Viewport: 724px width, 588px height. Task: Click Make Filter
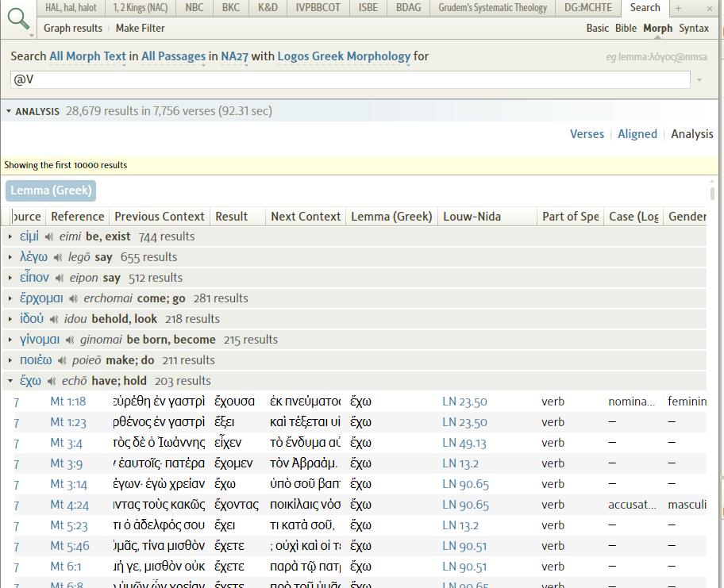click(140, 28)
